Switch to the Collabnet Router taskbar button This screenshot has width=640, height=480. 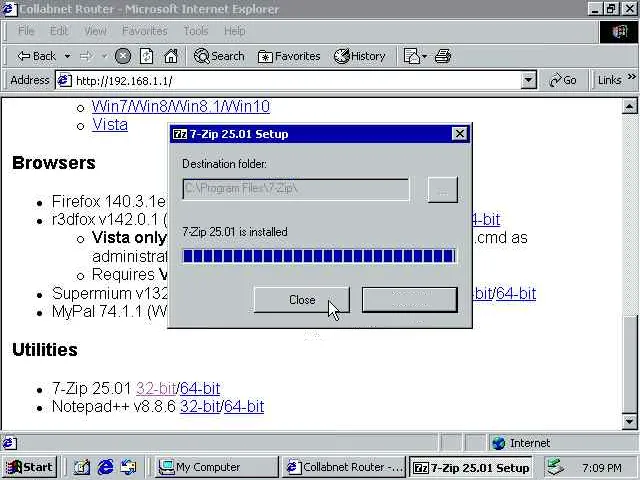point(344,467)
